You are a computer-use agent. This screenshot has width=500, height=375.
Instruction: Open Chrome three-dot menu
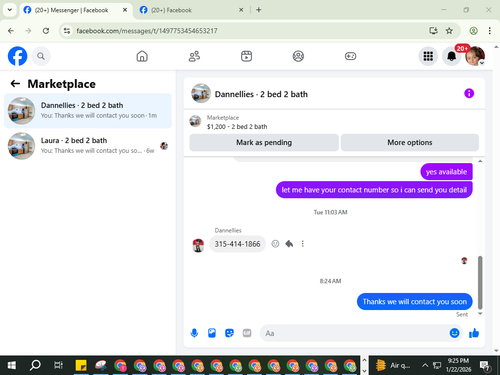tap(489, 31)
